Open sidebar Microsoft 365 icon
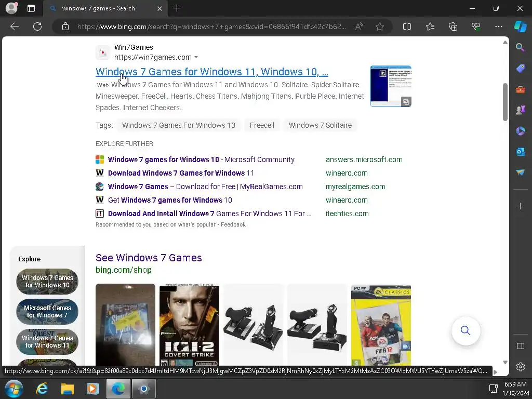Viewport: 532px width, 399px height. point(520,130)
